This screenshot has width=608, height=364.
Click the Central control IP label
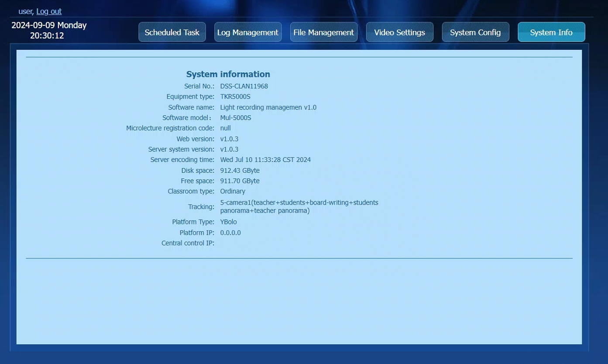(188, 243)
